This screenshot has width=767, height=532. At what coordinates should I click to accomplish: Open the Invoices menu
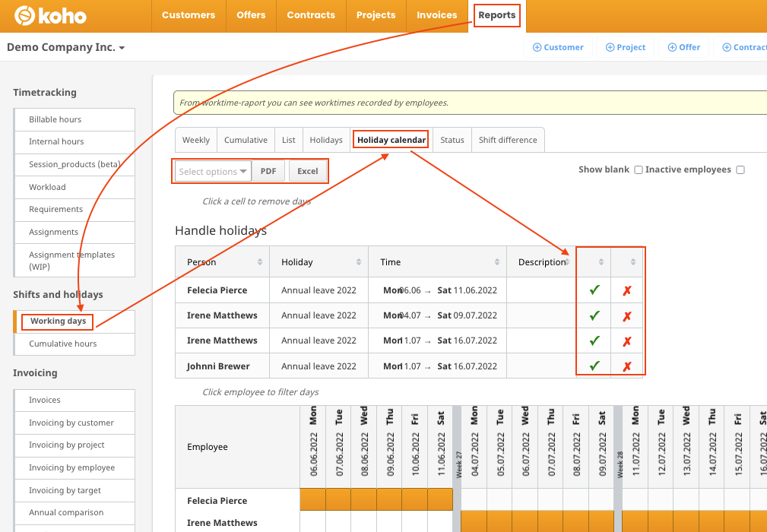(437, 15)
